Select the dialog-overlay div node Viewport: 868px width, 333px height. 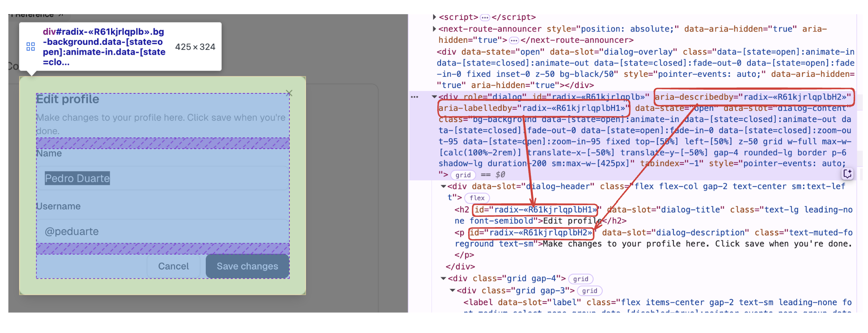click(x=645, y=69)
